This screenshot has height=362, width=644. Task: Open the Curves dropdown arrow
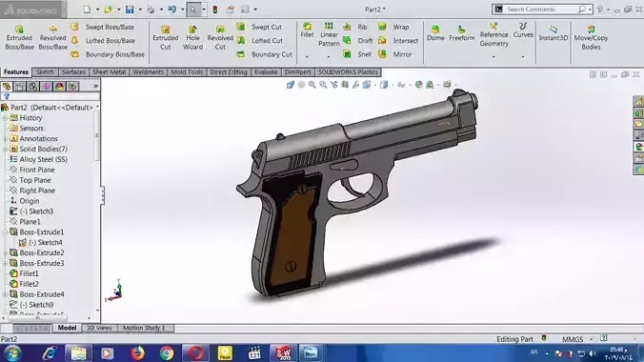(523, 56)
